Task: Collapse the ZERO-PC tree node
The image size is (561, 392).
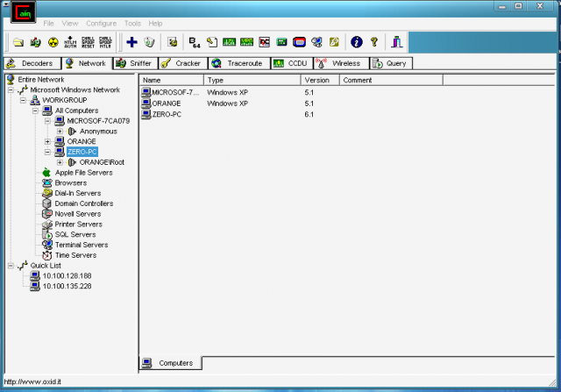Action: click(47, 152)
